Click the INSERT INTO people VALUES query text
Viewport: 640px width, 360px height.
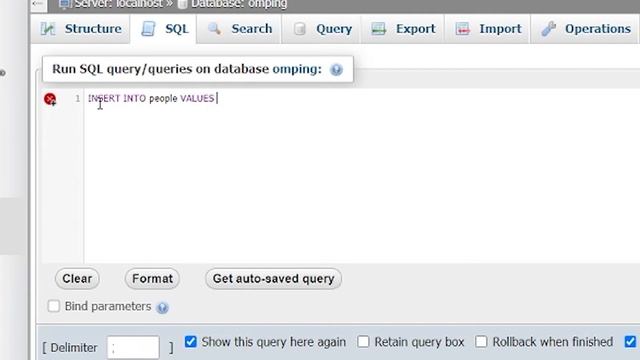(151, 98)
